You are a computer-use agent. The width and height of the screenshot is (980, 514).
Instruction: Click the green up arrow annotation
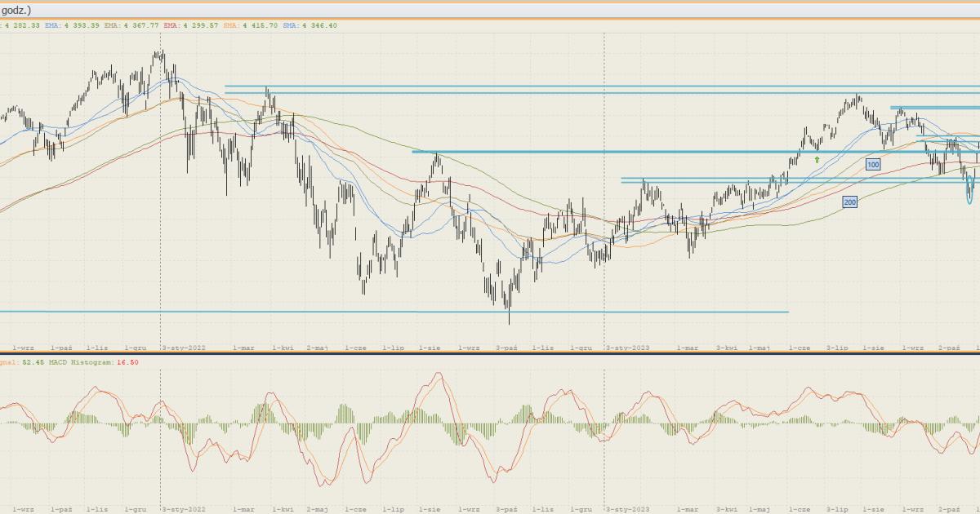817,160
